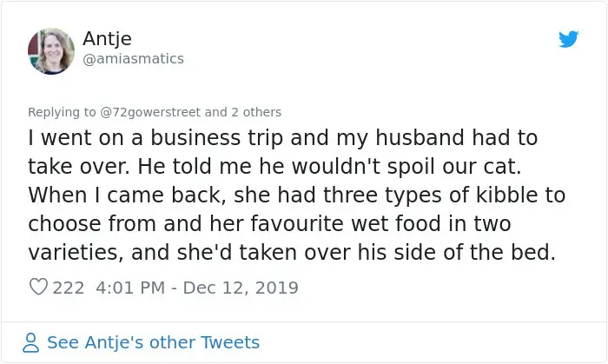The image size is (608, 364).
Task: Open the @amiasmatics handle
Action: click(133, 58)
